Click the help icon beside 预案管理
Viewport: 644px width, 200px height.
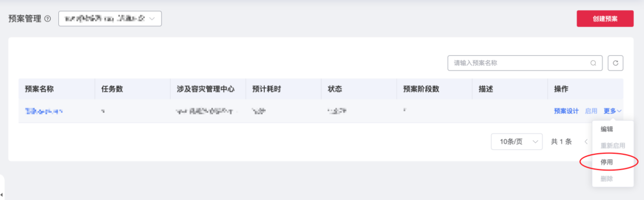tap(48, 19)
